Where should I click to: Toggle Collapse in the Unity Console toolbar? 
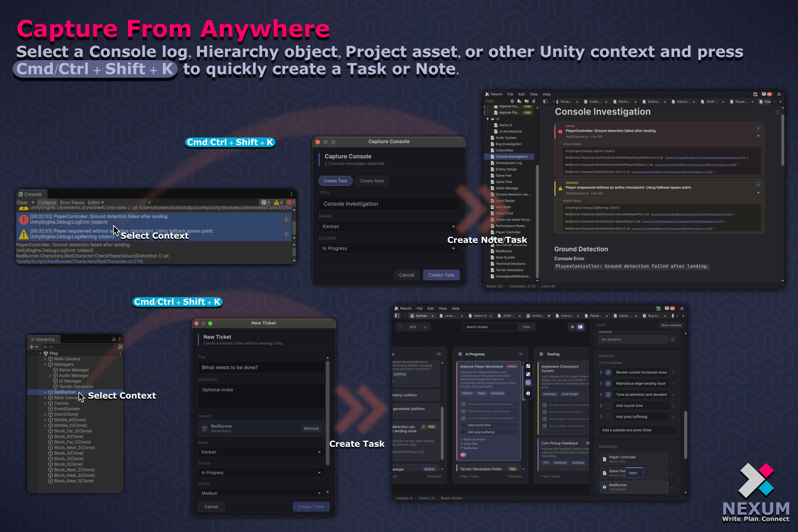[47, 203]
